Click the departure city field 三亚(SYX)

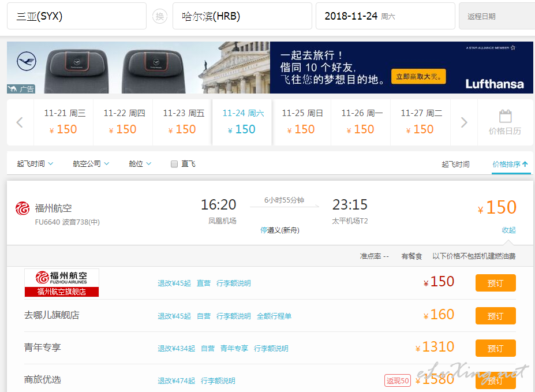[x=76, y=16]
